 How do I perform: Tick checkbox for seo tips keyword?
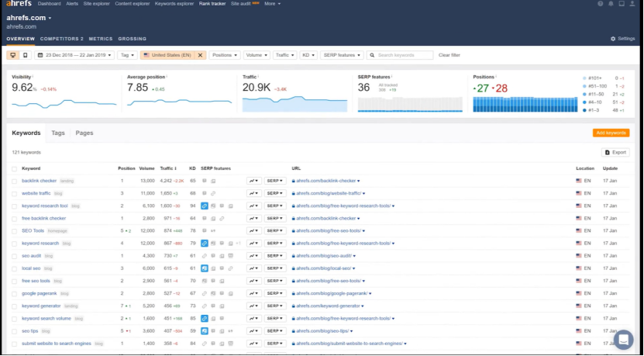15,331
